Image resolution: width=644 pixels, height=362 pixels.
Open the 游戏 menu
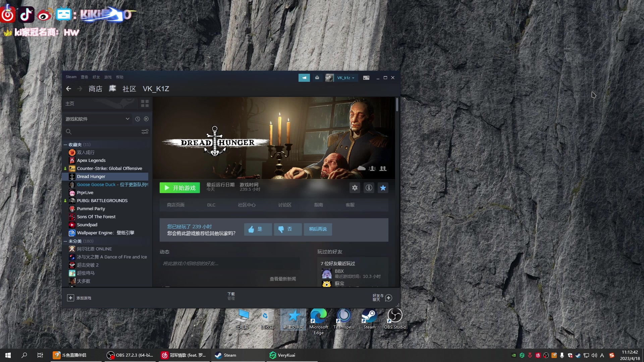(108, 77)
